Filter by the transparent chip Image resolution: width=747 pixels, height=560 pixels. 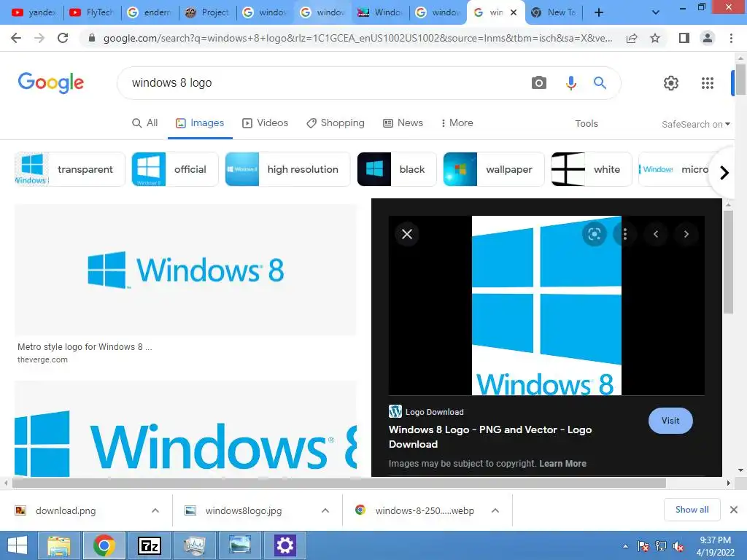pos(69,169)
